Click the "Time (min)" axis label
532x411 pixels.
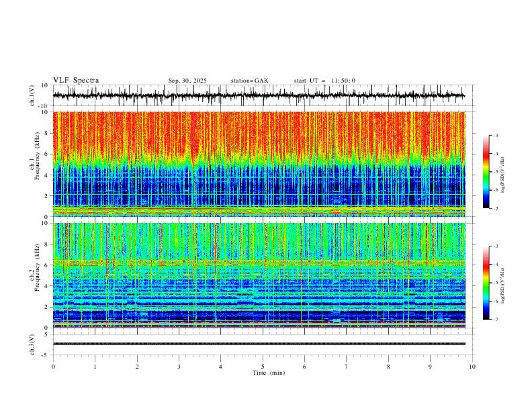(269, 373)
